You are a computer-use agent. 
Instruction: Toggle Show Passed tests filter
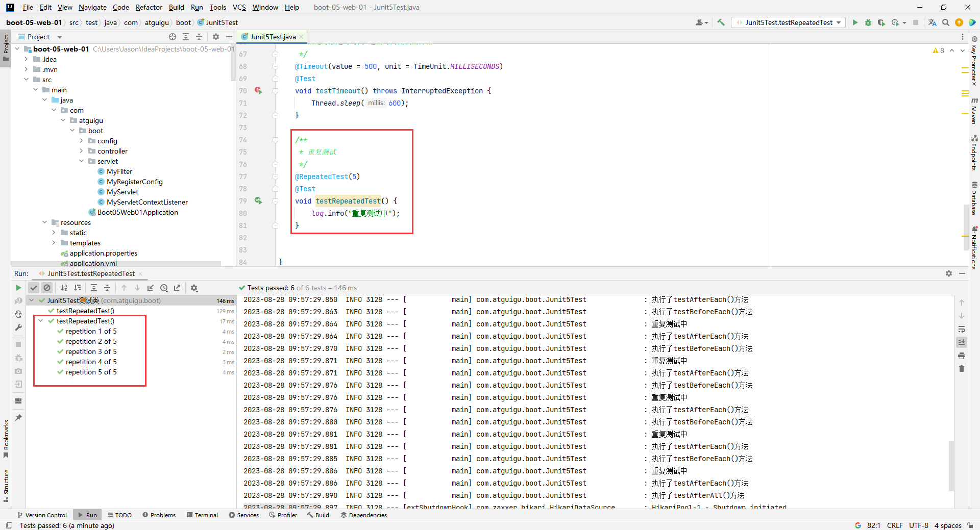click(x=34, y=288)
